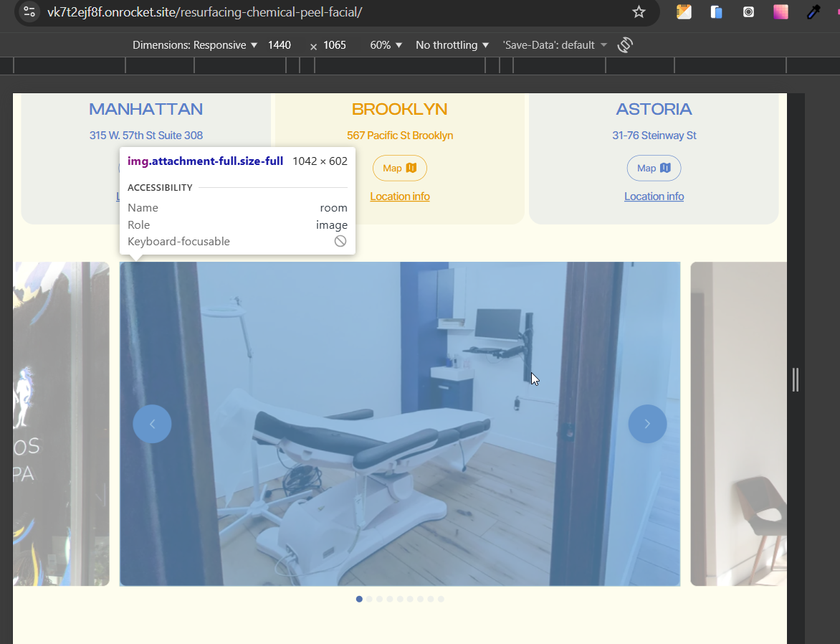Screen dimensions: 840x644
Task: Show the previous carousel slide
Action: point(152,424)
